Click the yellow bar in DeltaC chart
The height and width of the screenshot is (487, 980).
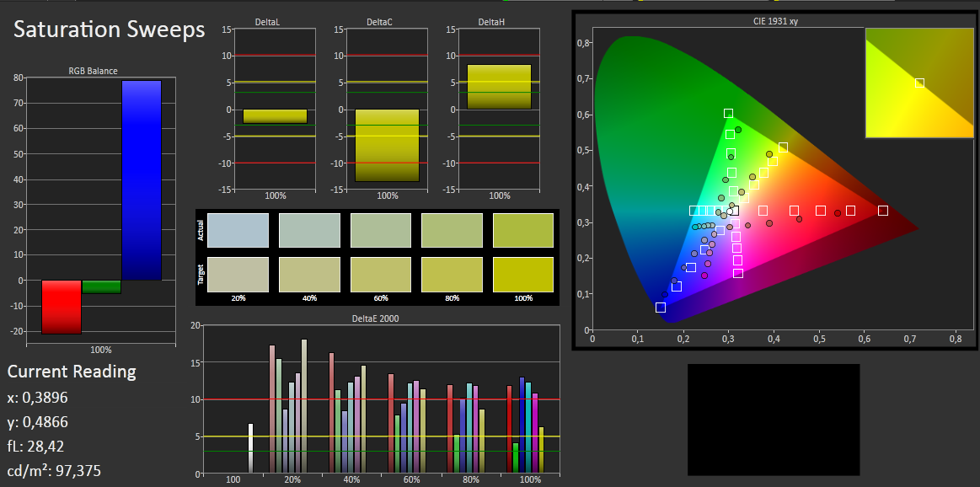point(387,145)
